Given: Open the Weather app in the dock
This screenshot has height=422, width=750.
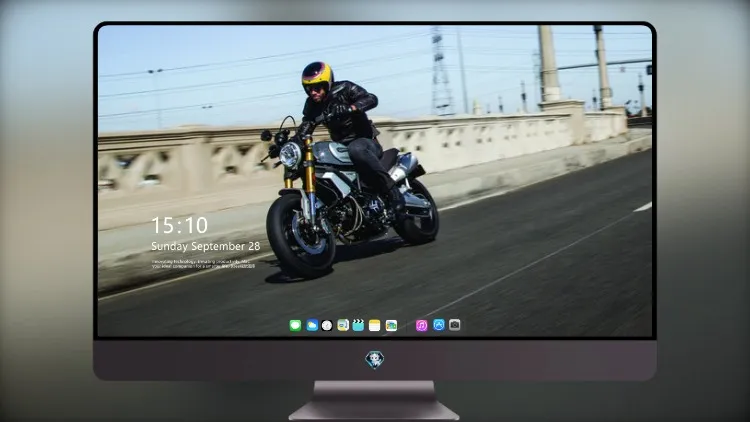Looking at the screenshot, I should [312, 325].
